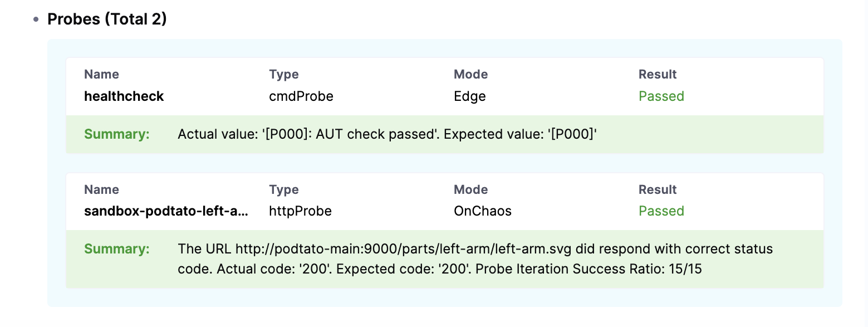This screenshot has width=868, height=327.
Task: Click the Name column header above healthcheck
Action: (101, 75)
